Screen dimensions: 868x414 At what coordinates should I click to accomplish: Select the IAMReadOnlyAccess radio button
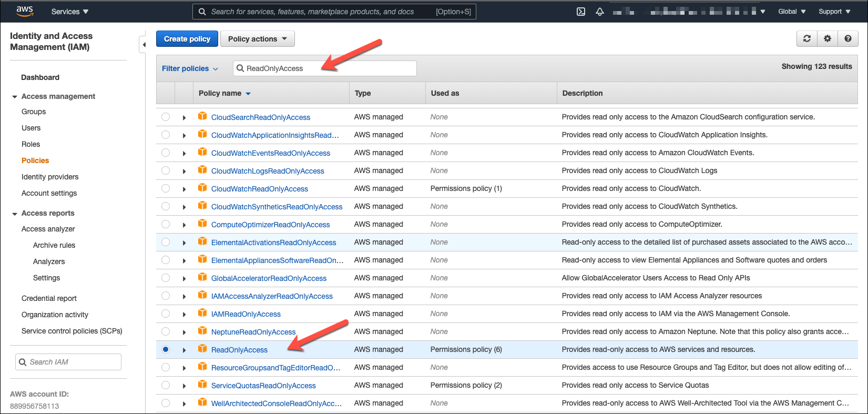click(x=166, y=314)
